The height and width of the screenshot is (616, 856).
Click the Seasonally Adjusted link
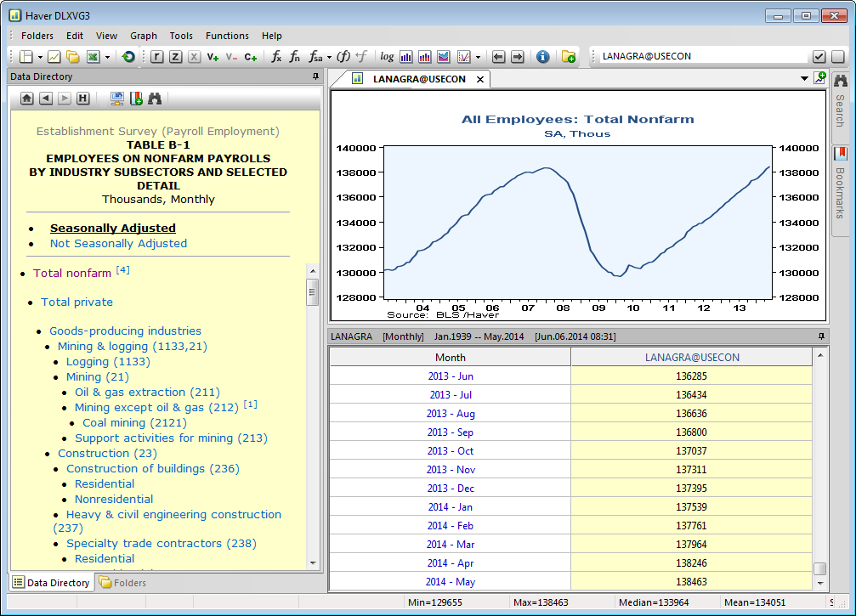coord(113,228)
